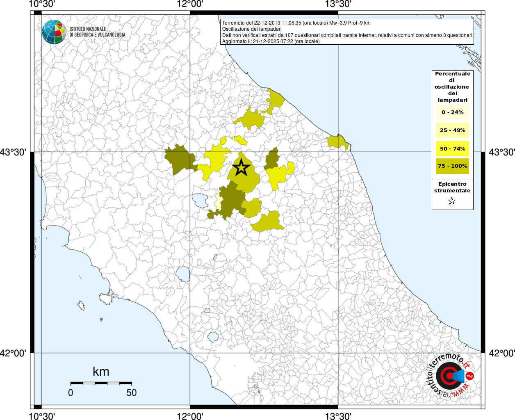
Task: Select the 25 - 49% legend swatch
Action: coord(453,130)
